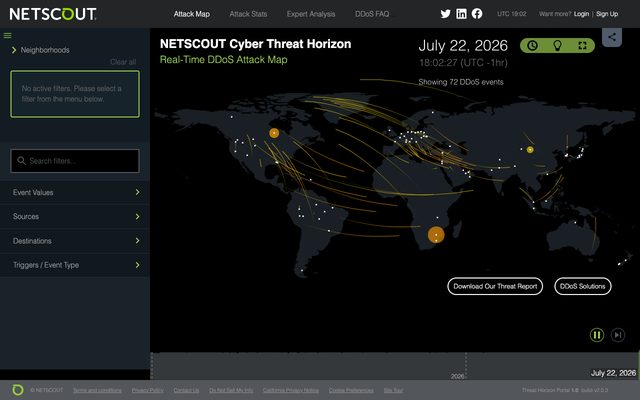Open NETSCOUT Twitter page

(445, 14)
